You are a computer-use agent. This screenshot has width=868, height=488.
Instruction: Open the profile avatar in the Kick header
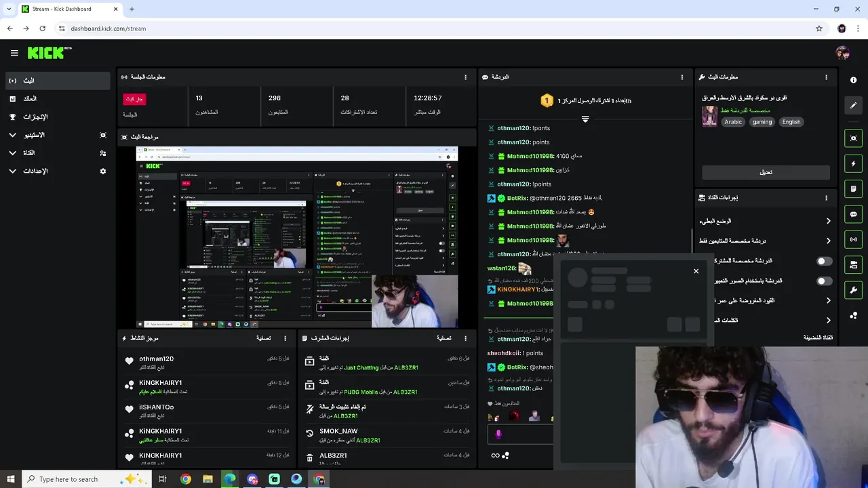point(843,53)
